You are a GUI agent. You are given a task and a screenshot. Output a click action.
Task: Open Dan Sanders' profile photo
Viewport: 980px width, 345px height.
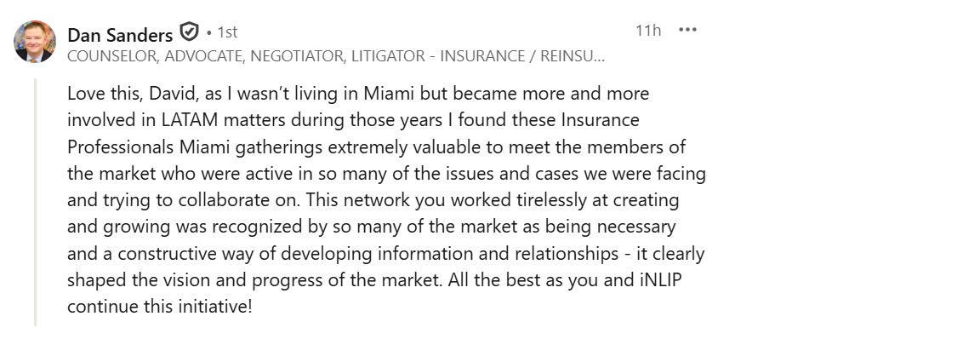pos(35,42)
